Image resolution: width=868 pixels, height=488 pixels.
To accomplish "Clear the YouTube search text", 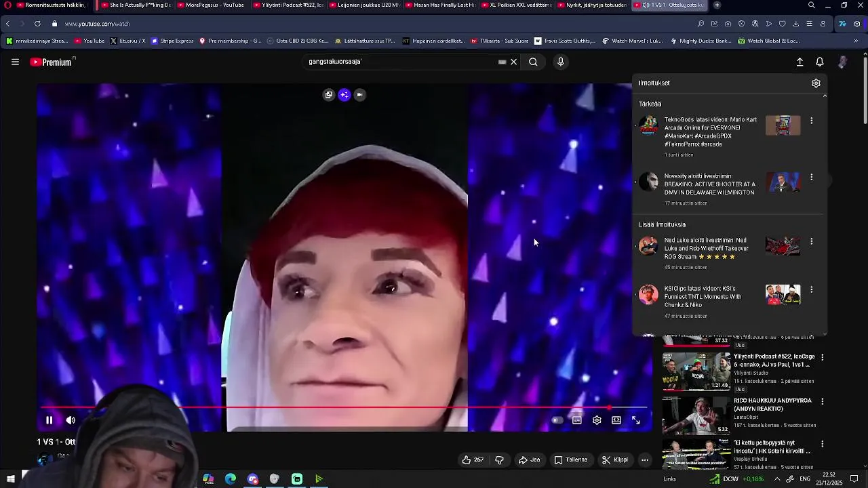I will (x=513, y=62).
